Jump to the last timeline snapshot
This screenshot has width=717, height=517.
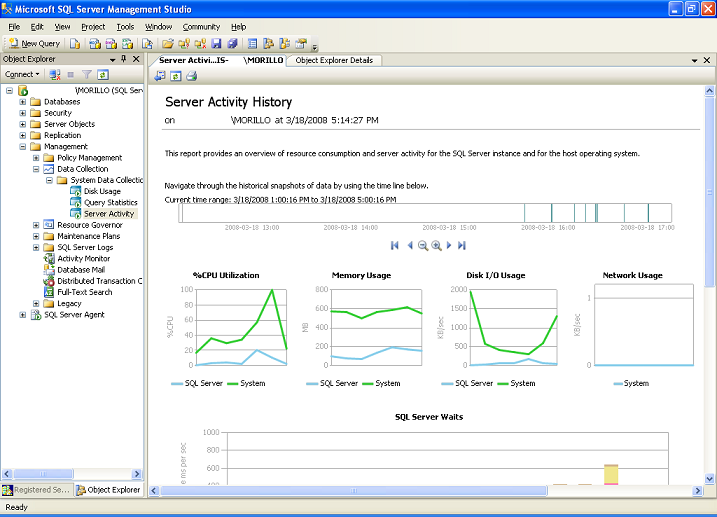462,245
